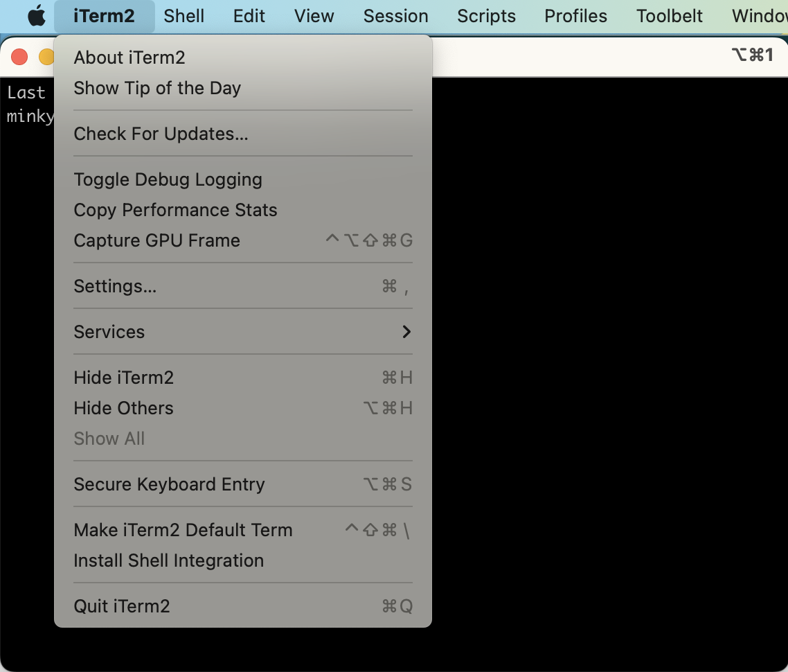
Task: Toggle Secure Keyboard Entry
Action: pos(243,484)
